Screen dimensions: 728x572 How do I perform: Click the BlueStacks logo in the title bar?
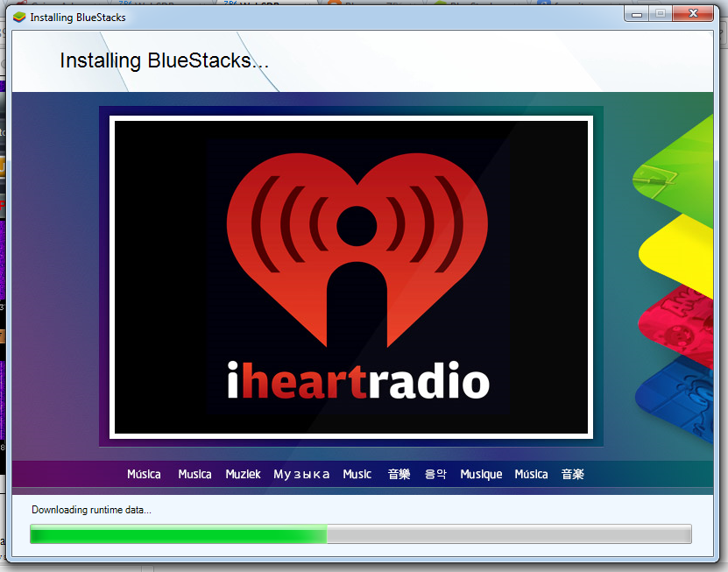(x=19, y=18)
